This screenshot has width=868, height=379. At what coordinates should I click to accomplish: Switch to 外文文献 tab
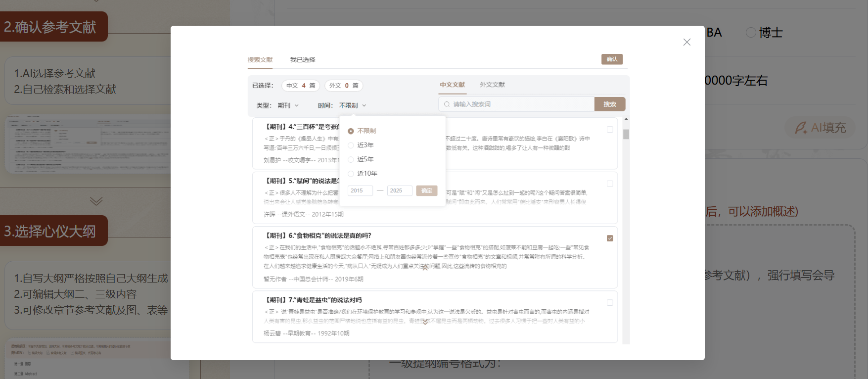(x=492, y=85)
